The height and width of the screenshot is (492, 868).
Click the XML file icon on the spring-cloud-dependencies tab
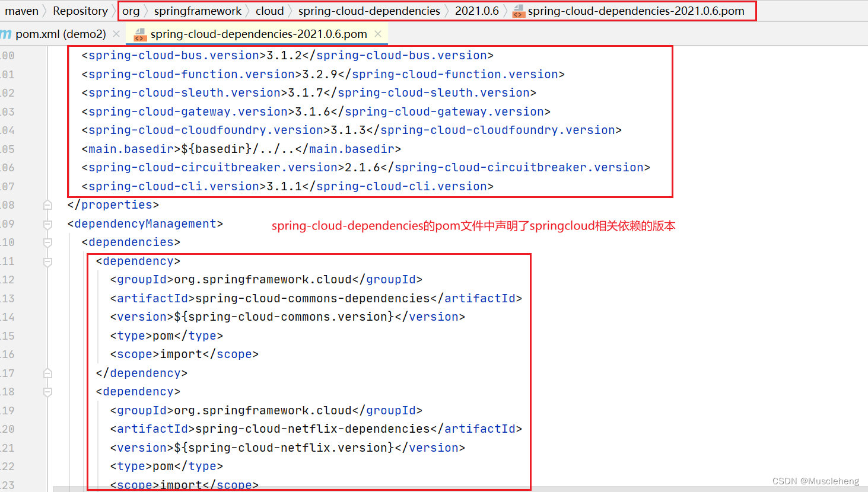(x=140, y=34)
